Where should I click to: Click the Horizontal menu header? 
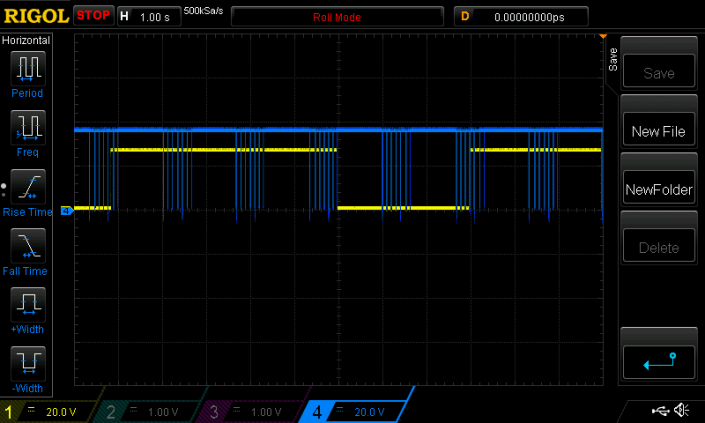point(26,40)
